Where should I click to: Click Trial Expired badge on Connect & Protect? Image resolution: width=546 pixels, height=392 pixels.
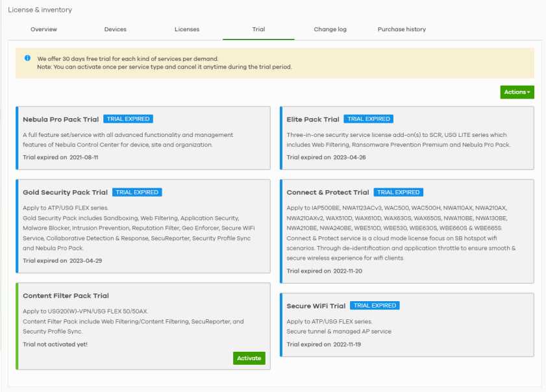click(x=399, y=192)
